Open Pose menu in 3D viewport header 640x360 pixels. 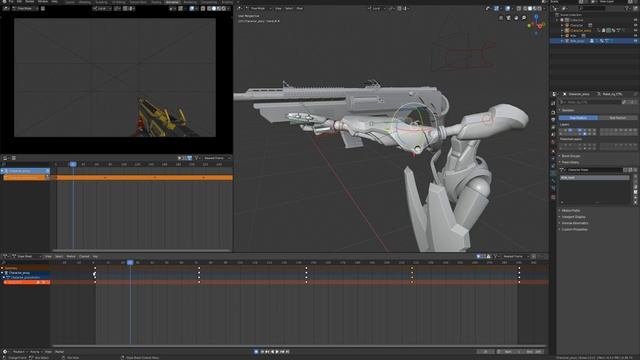300,8
